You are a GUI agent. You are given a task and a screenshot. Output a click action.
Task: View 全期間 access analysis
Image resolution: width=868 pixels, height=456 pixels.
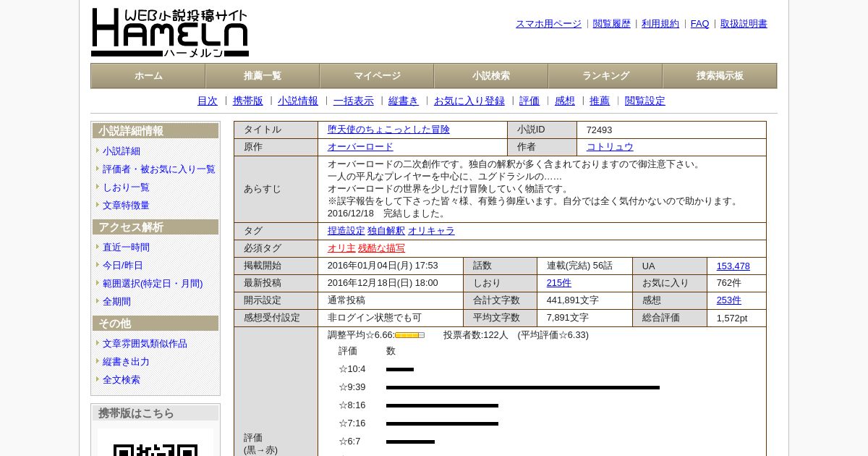tap(116, 302)
